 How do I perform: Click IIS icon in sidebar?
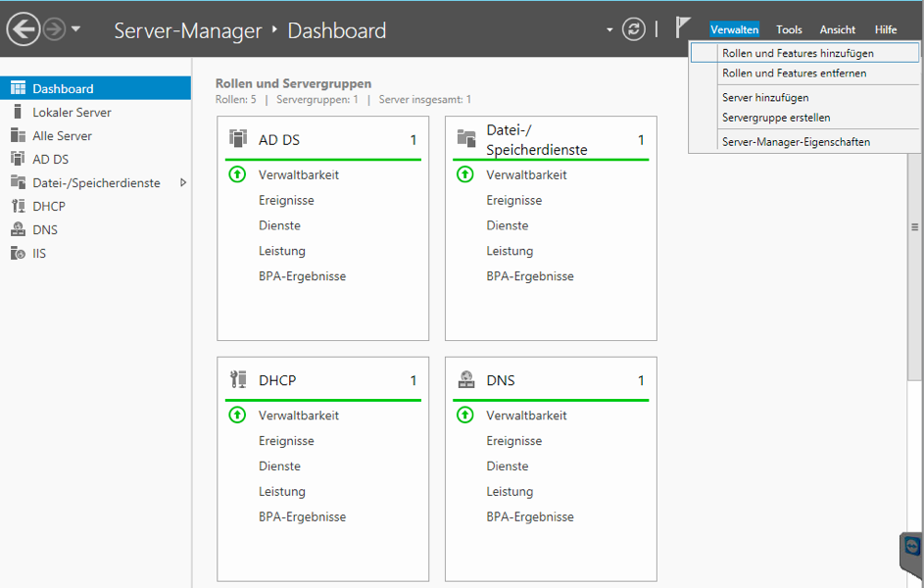coord(19,254)
